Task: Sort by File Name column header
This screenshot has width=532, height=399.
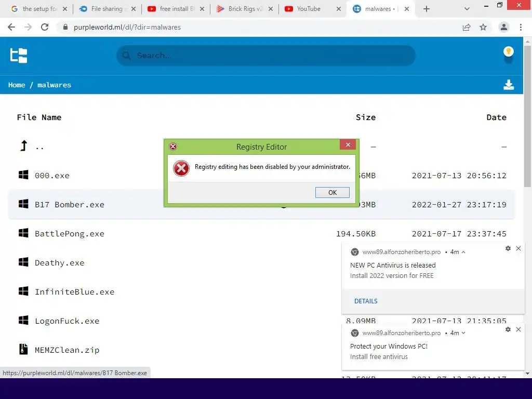Action: pos(39,117)
